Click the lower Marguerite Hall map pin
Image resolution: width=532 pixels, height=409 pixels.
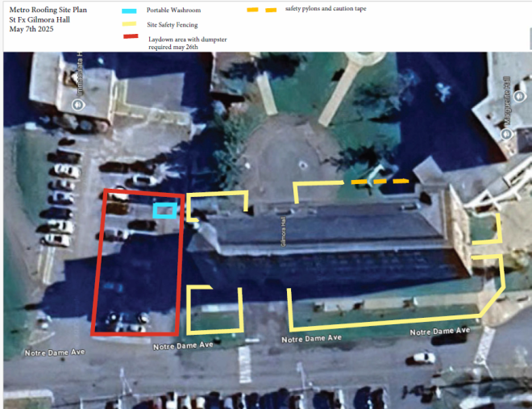[x=507, y=134]
